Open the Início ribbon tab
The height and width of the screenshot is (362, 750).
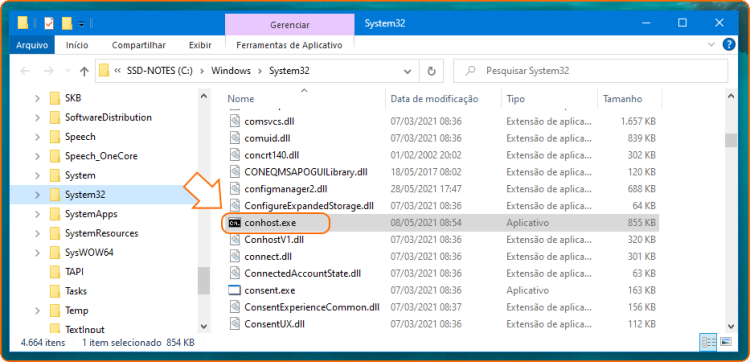[77, 45]
